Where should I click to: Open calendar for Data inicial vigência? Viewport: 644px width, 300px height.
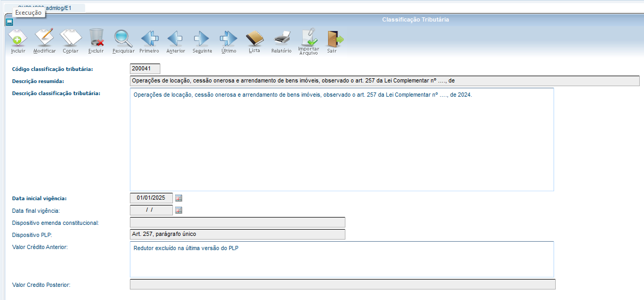click(x=179, y=198)
